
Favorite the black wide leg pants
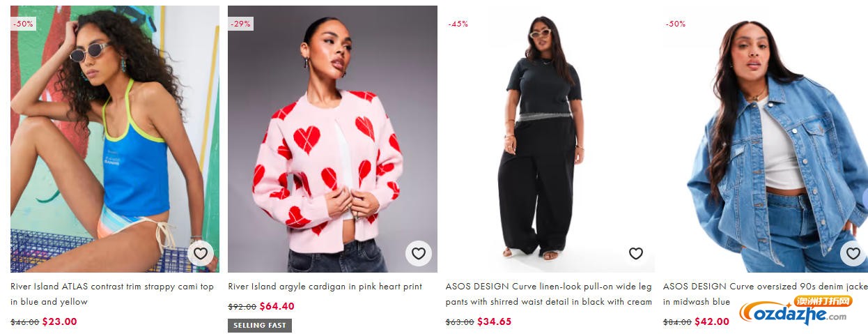[x=636, y=253]
